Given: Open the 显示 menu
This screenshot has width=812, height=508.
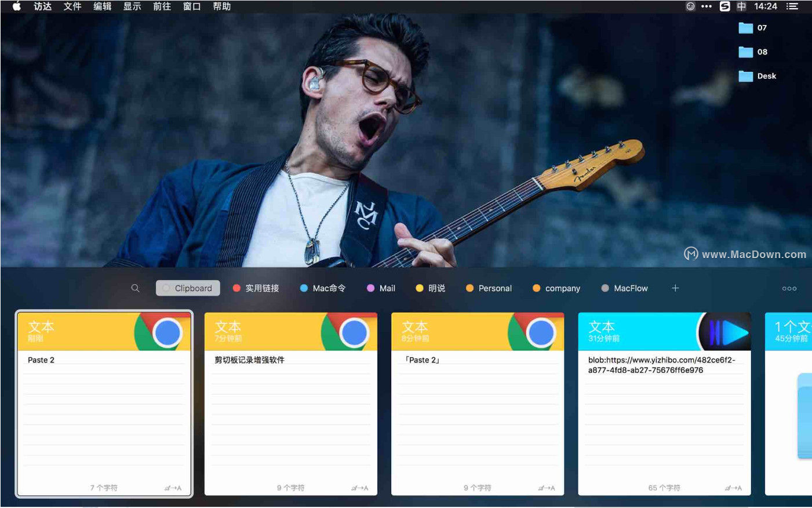Looking at the screenshot, I should pyautogui.click(x=132, y=6).
